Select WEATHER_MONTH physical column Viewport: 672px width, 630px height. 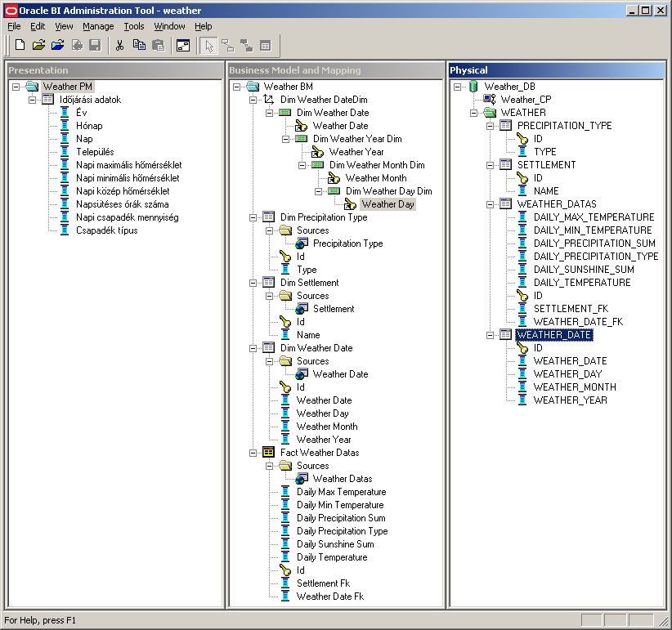point(575,387)
